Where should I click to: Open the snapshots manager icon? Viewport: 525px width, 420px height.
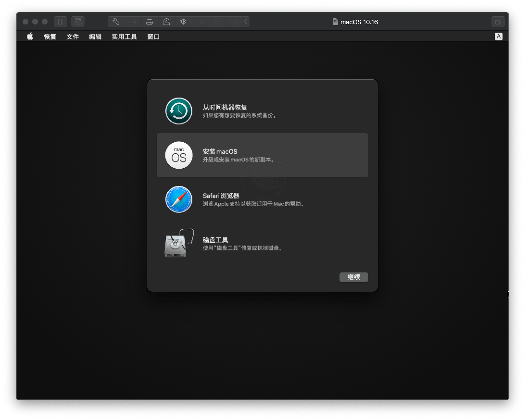tap(78, 22)
